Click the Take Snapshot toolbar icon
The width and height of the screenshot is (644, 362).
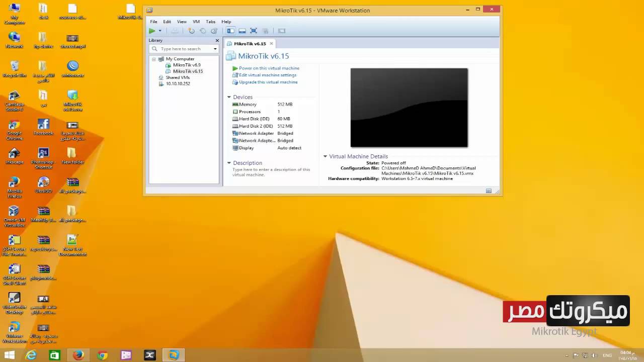[191, 31]
